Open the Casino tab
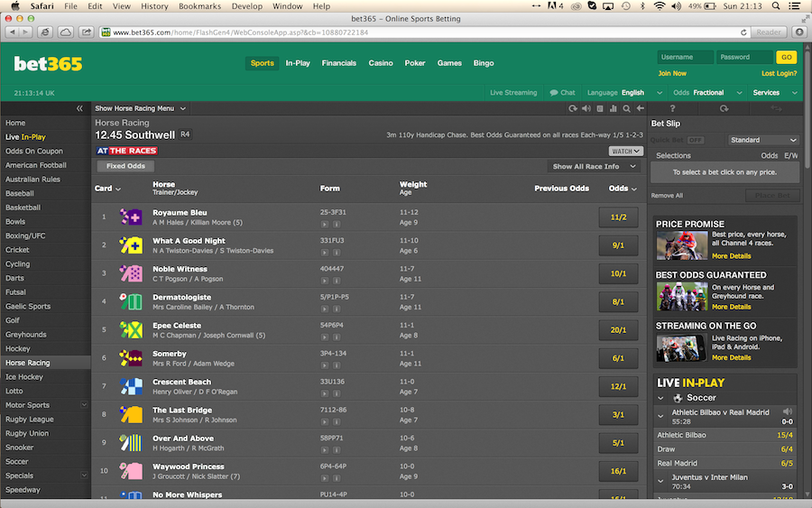Screen dimensions: 812x508 [x=381, y=63]
